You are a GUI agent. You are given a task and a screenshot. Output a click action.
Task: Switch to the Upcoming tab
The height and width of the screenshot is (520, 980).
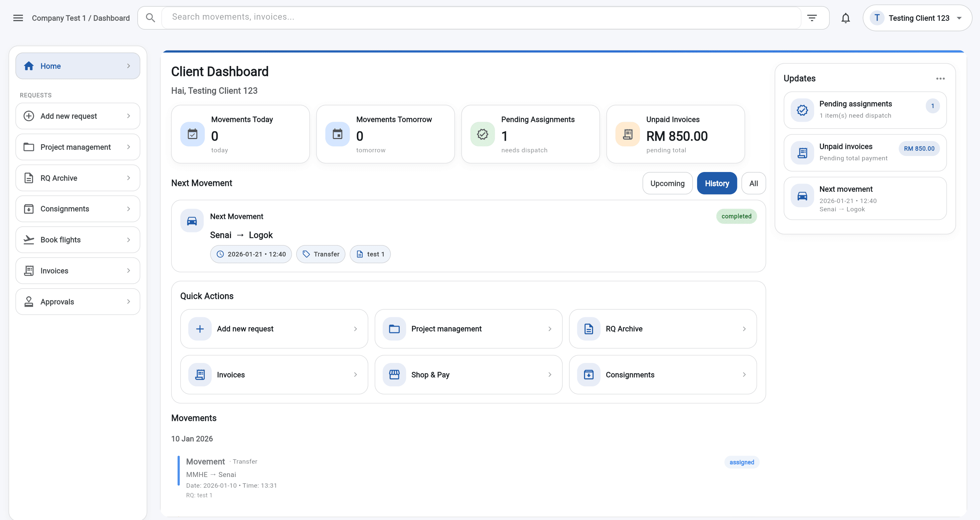click(x=667, y=183)
